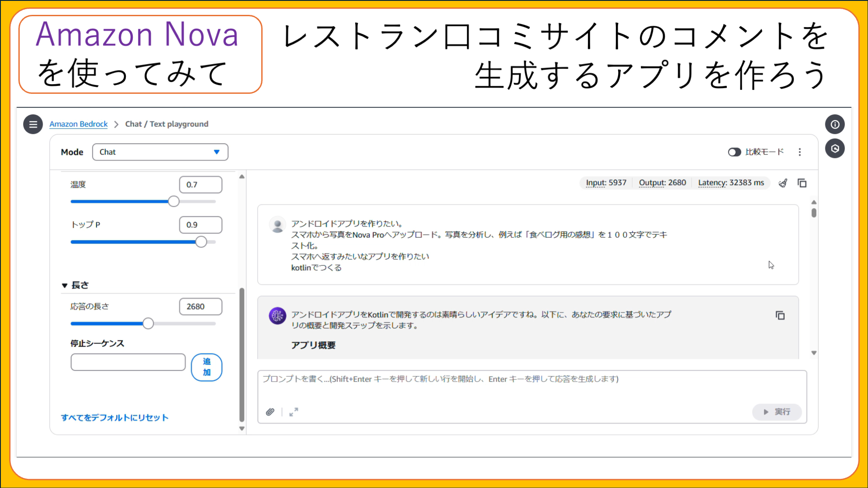Click the 応答の長さ value field

pos(200,307)
